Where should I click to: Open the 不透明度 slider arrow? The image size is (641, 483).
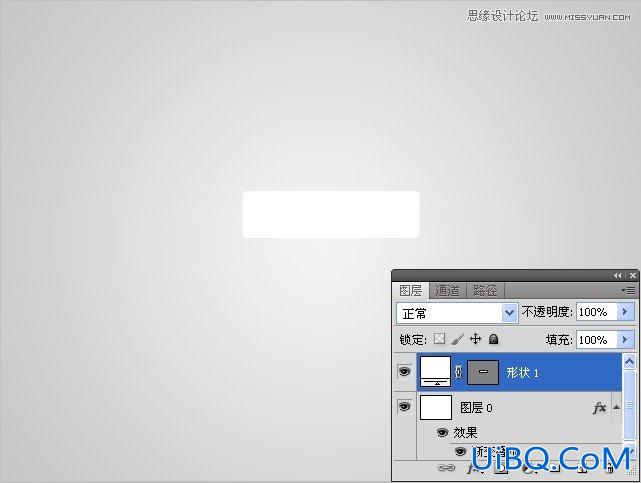click(625, 312)
